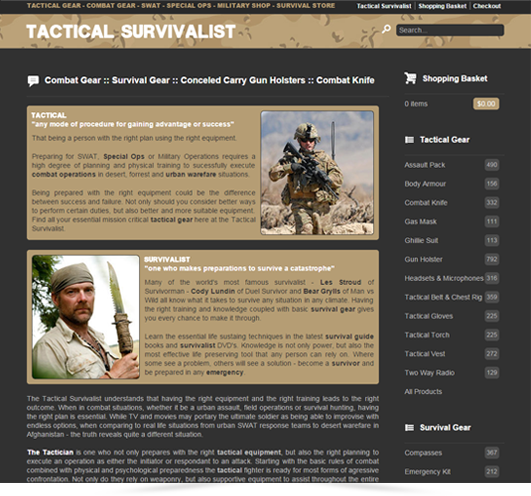Open the All Products link

423,392
